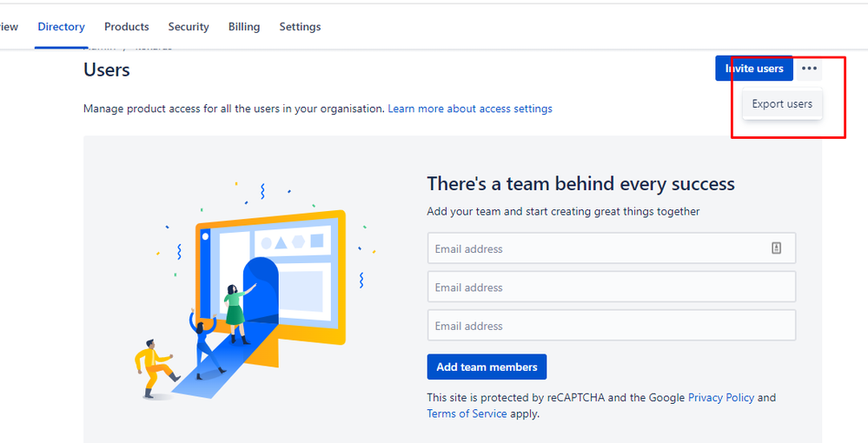
Task: Focus the third Email address field
Action: point(611,325)
